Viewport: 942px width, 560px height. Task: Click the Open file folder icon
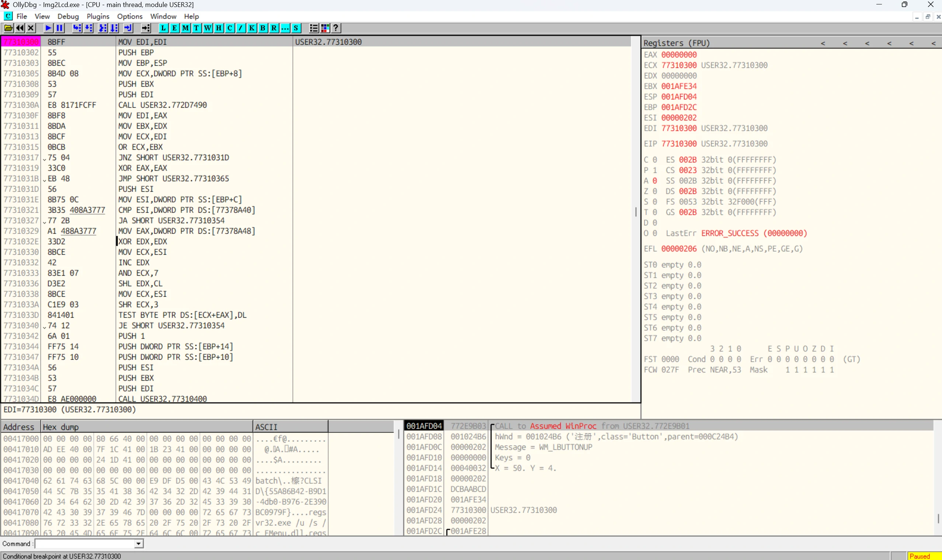[x=8, y=28]
